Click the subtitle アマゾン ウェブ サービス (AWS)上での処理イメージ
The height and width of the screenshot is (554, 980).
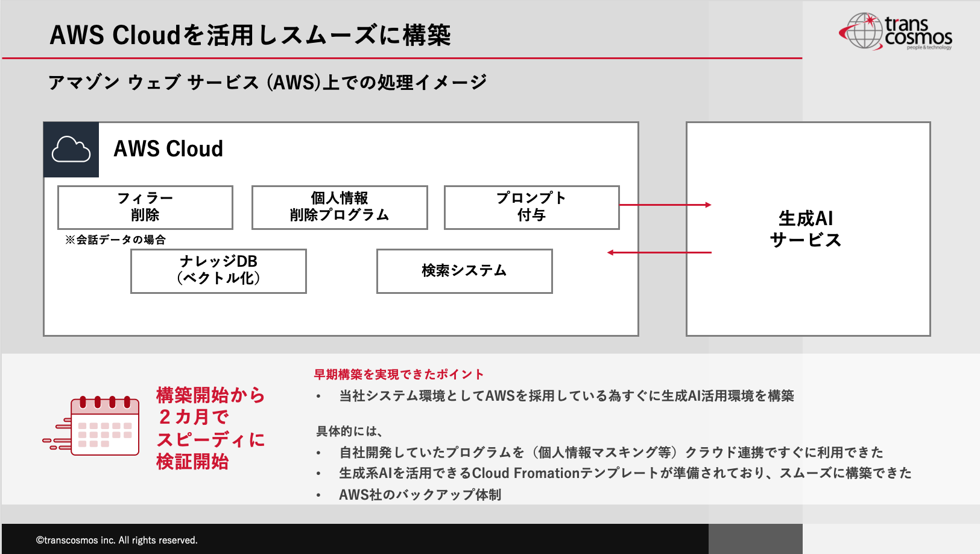[x=267, y=82]
